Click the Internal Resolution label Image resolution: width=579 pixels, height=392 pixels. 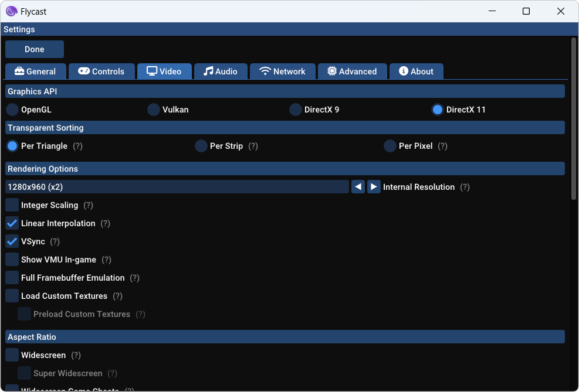419,187
